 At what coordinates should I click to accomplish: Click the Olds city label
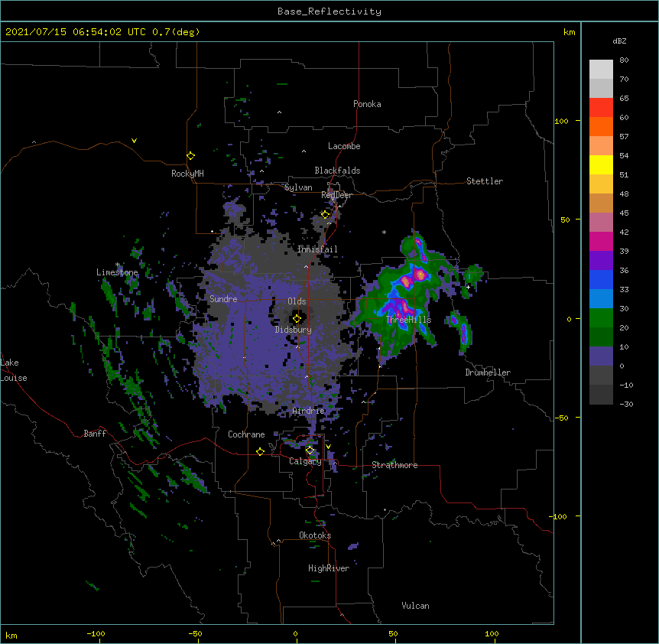tap(297, 301)
